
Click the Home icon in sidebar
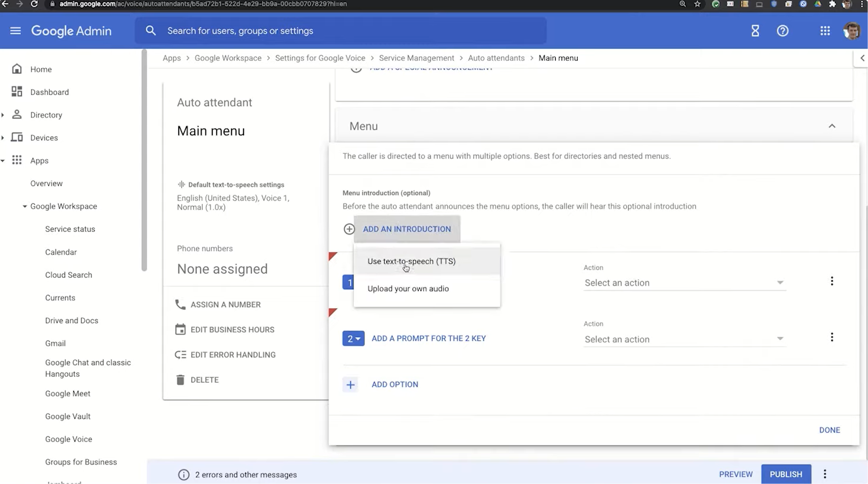(17, 69)
